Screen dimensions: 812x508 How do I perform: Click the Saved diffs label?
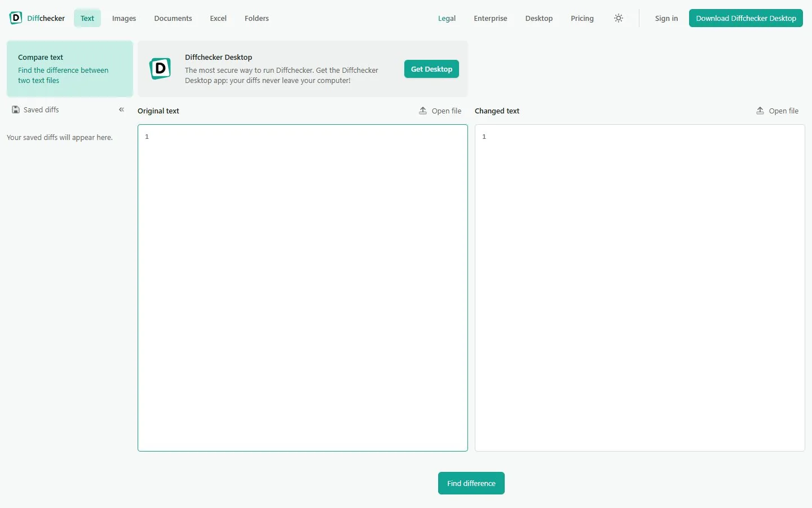(41, 110)
